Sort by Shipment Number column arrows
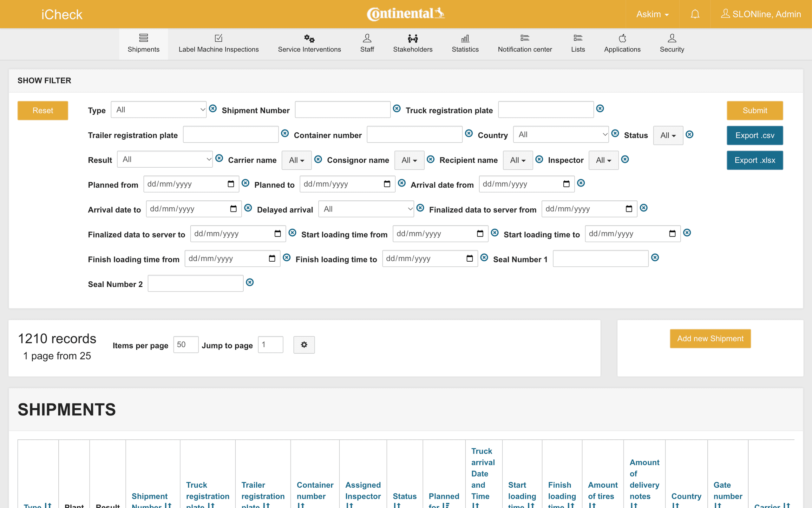 [x=168, y=506]
